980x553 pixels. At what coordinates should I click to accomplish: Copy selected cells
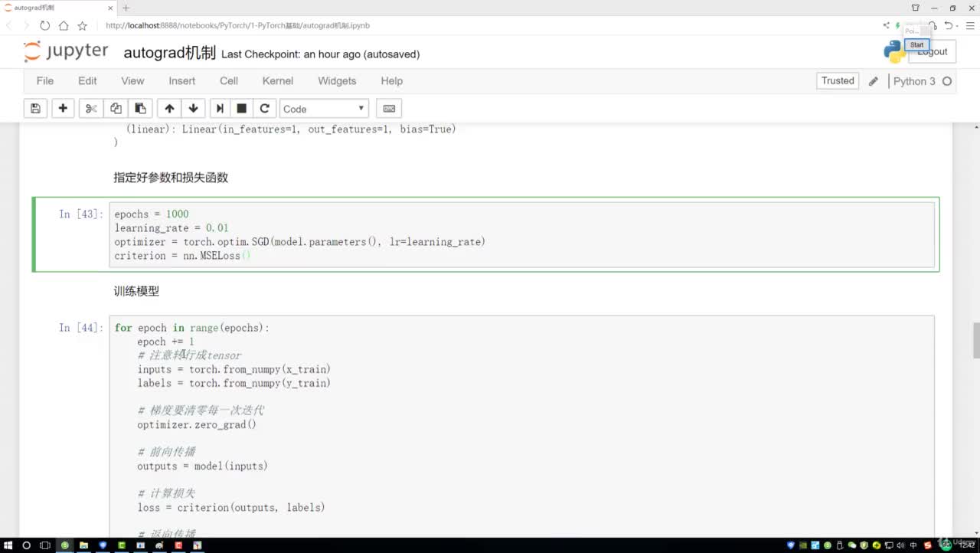click(x=116, y=109)
